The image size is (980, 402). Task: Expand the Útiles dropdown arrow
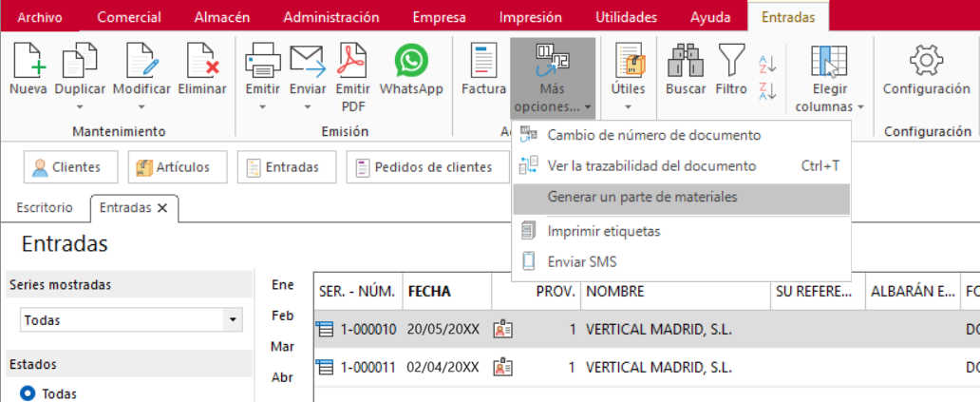click(628, 106)
